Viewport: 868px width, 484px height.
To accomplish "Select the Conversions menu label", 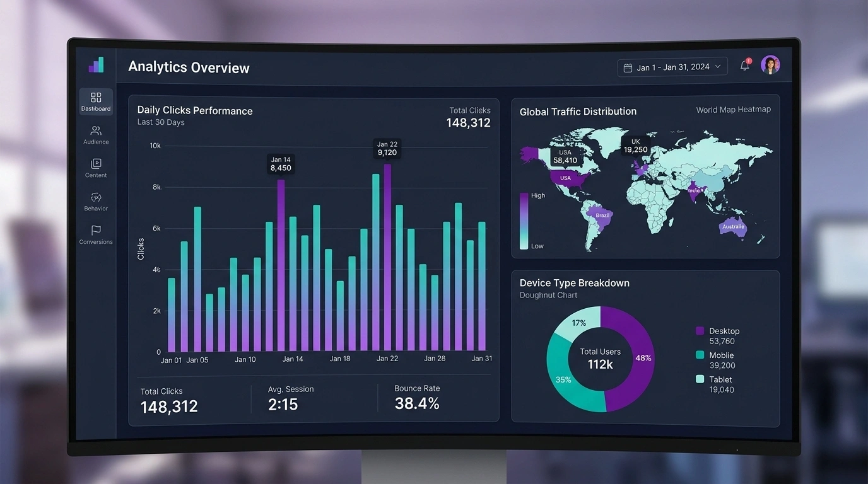I will tap(96, 242).
